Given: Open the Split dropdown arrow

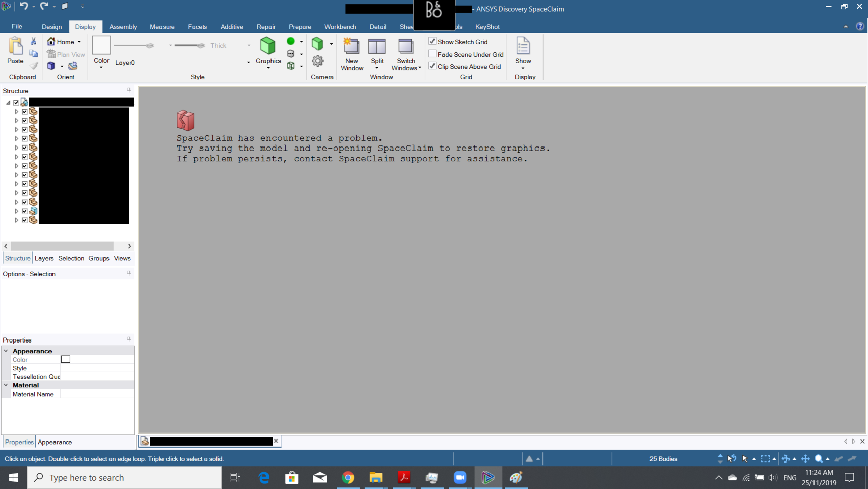Looking at the screenshot, I should pyautogui.click(x=377, y=68).
